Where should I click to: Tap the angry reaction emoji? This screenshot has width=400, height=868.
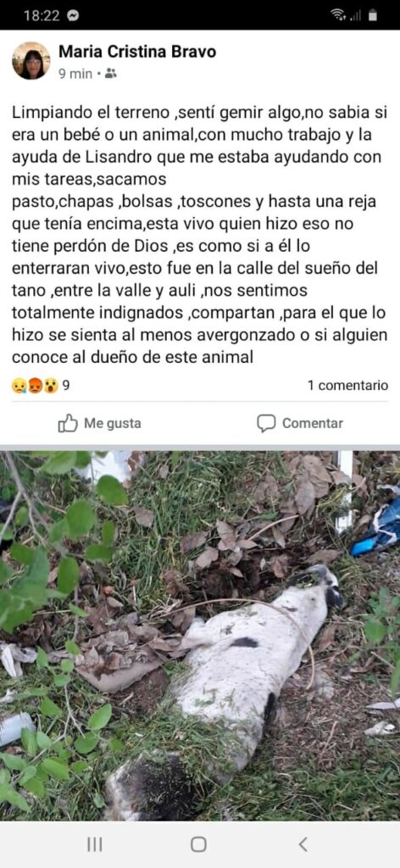(36, 386)
